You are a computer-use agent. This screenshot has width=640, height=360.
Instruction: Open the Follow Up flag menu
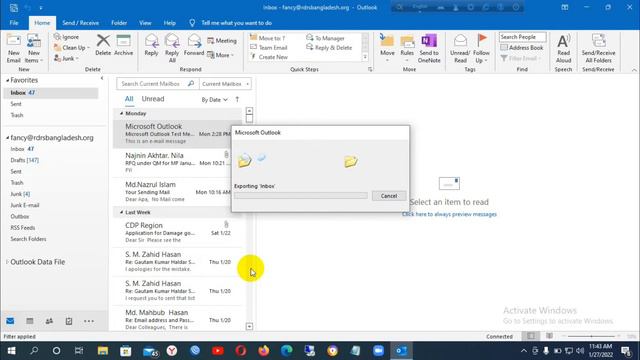pyautogui.click(x=482, y=49)
